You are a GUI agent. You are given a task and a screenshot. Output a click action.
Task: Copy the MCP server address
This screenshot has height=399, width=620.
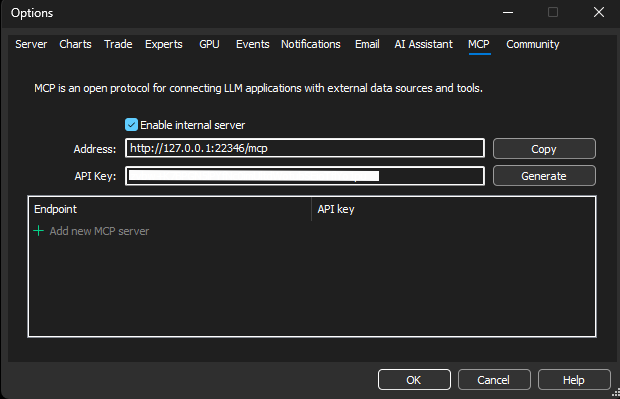(x=544, y=149)
